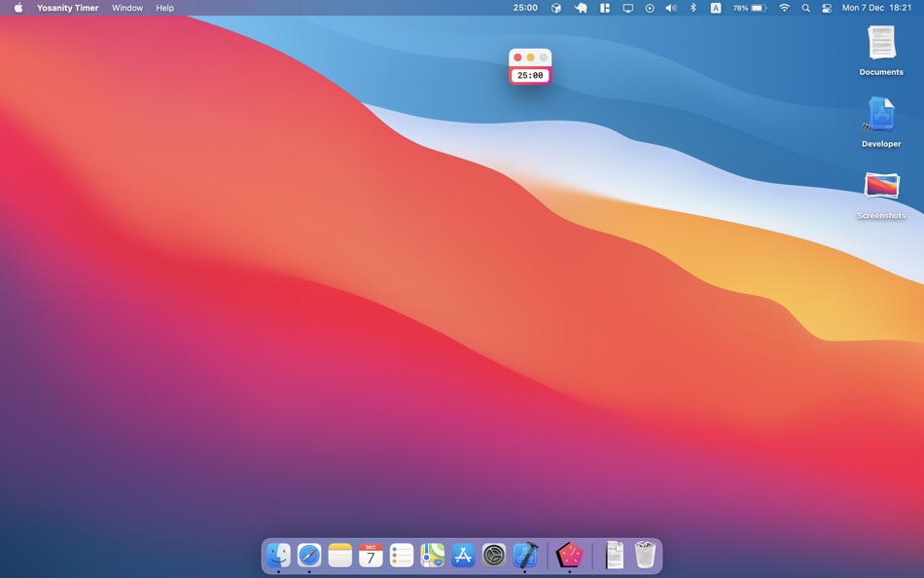924x578 pixels.
Task: Switch to Xcode in the Dock
Action: click(524, 555)
